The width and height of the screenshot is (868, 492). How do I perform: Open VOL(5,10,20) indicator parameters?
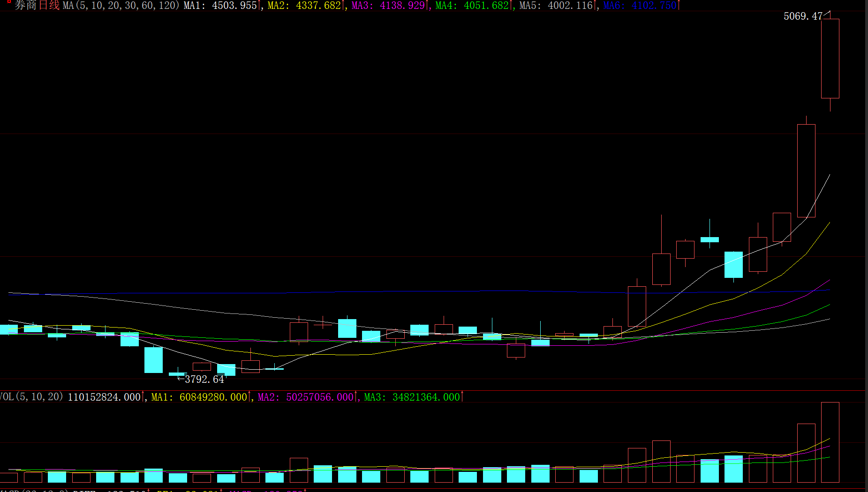(31, 397)
